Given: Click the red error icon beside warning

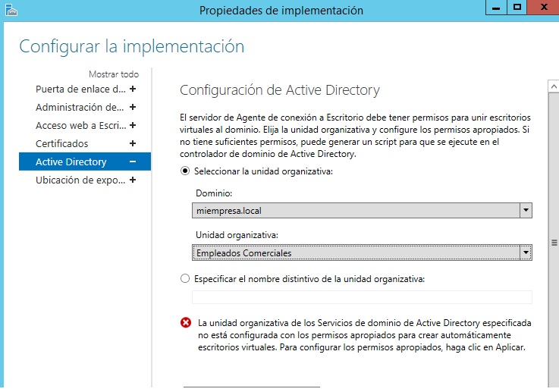Looking at the screenshot, I should (186, 323).
